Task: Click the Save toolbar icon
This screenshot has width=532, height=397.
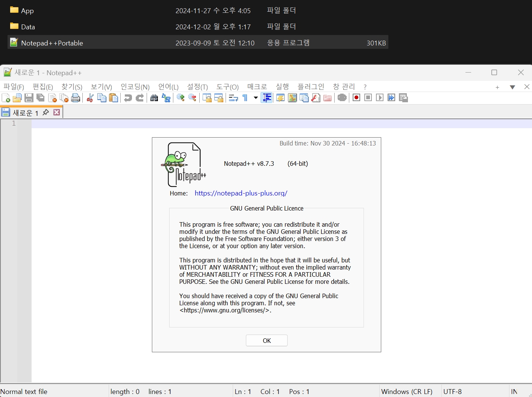Action: click(29, 98)
